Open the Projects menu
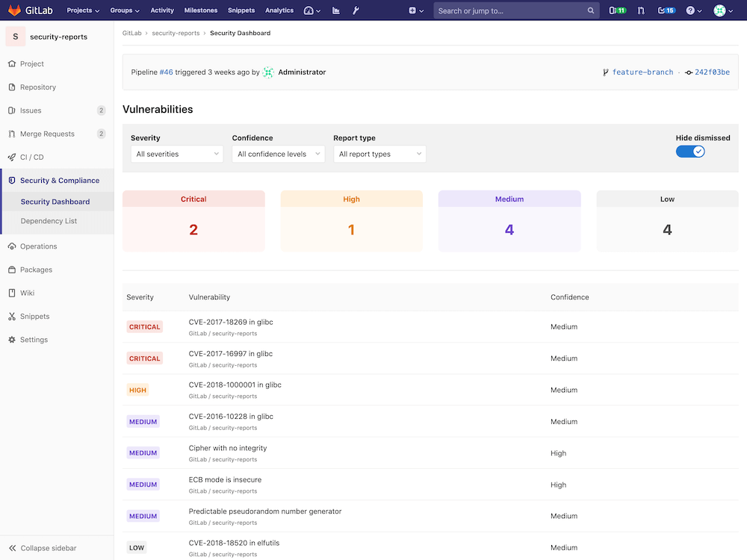This screenshot has width=747, height=560. coord(82,10)
